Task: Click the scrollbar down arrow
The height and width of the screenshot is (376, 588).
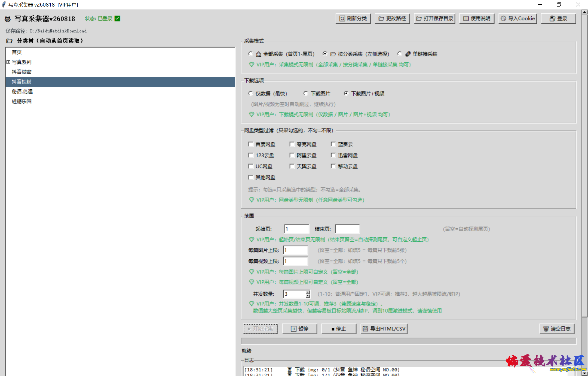Action: coord(584,374)
